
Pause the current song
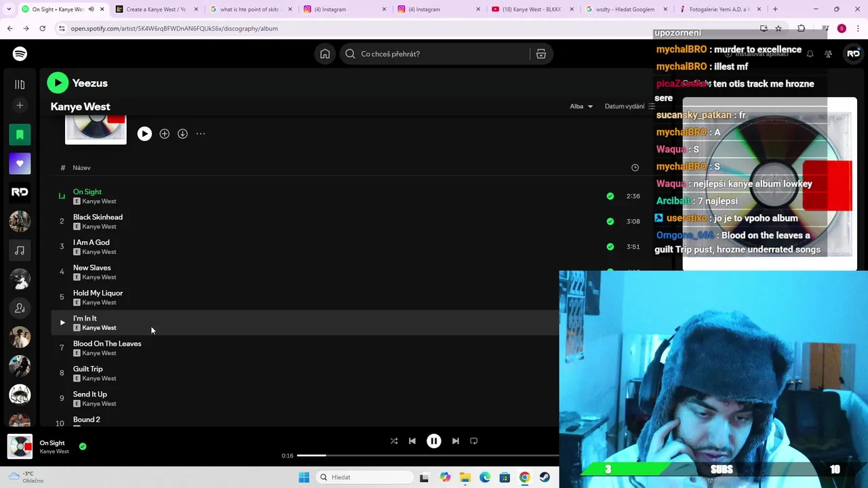pos(434,441)
